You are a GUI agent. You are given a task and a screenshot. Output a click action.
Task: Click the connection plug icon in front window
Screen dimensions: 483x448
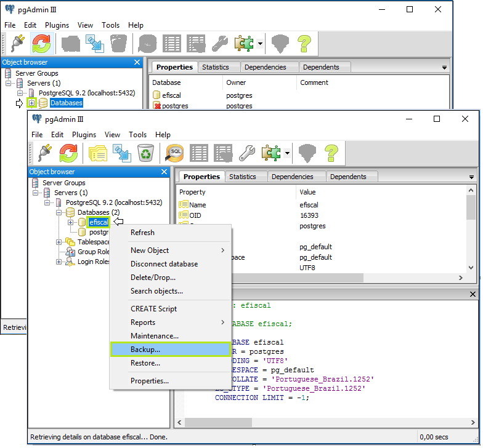coord(45,153)
